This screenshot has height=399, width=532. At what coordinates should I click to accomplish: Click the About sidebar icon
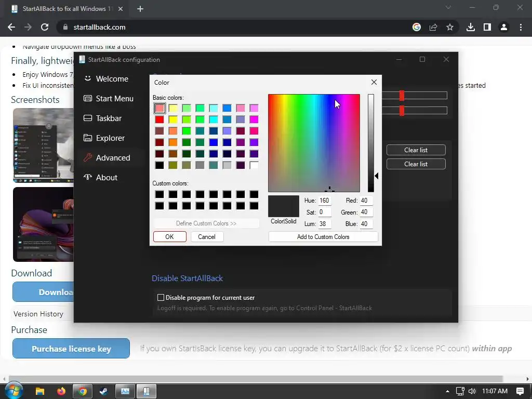click(x=87, y=177)
